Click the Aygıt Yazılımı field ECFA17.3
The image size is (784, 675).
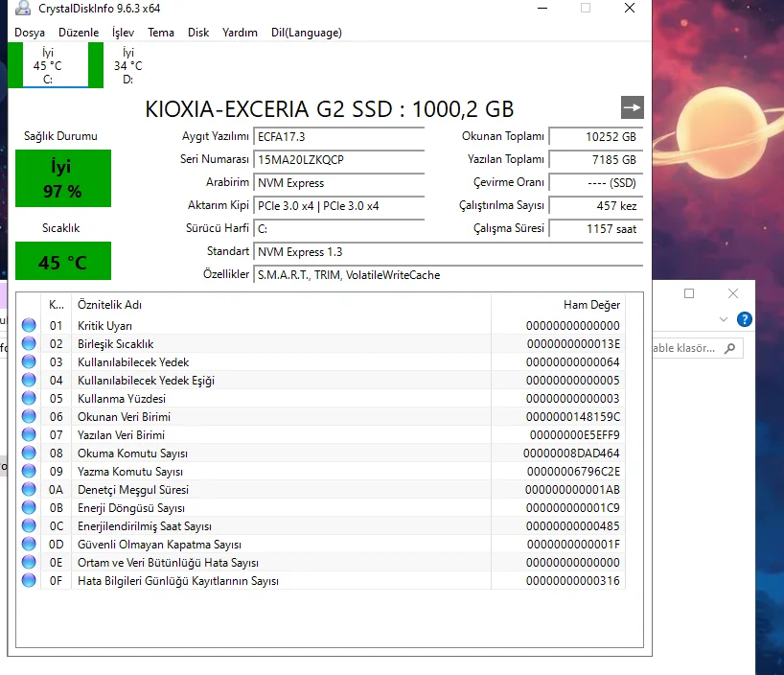click(339, 136)
